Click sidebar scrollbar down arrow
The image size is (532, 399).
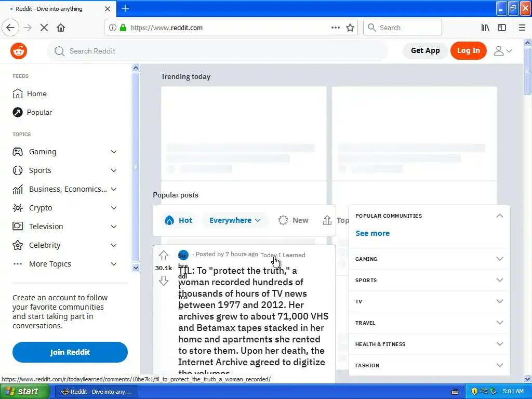coord(136,268)
